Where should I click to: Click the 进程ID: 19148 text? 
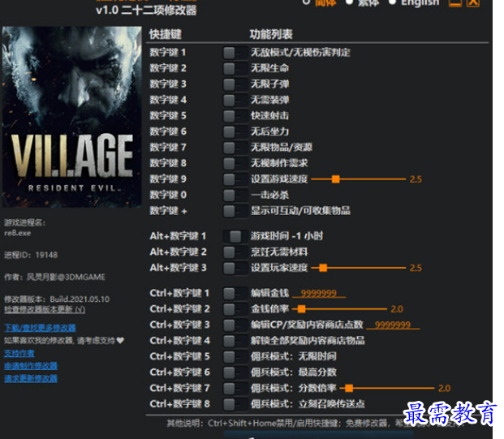point(31,255)
